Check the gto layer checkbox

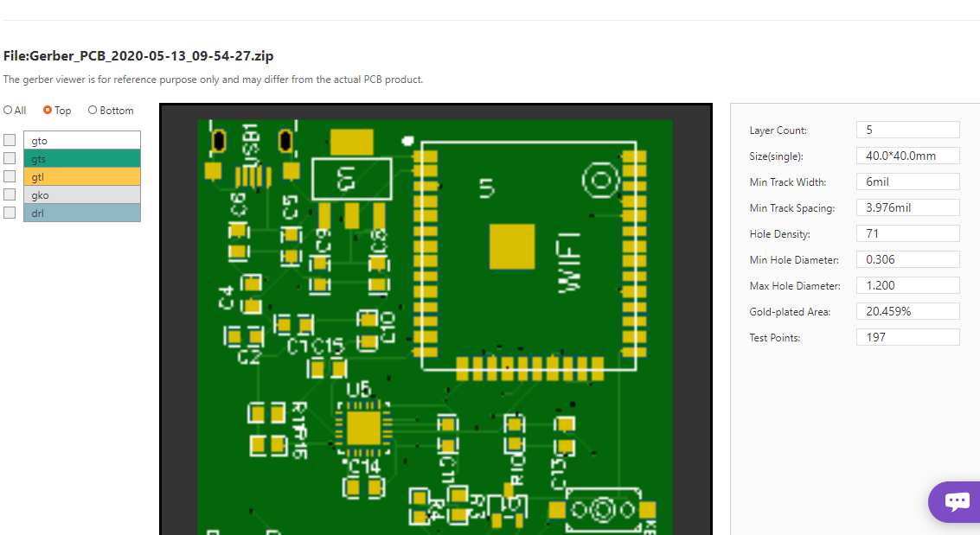9,140
